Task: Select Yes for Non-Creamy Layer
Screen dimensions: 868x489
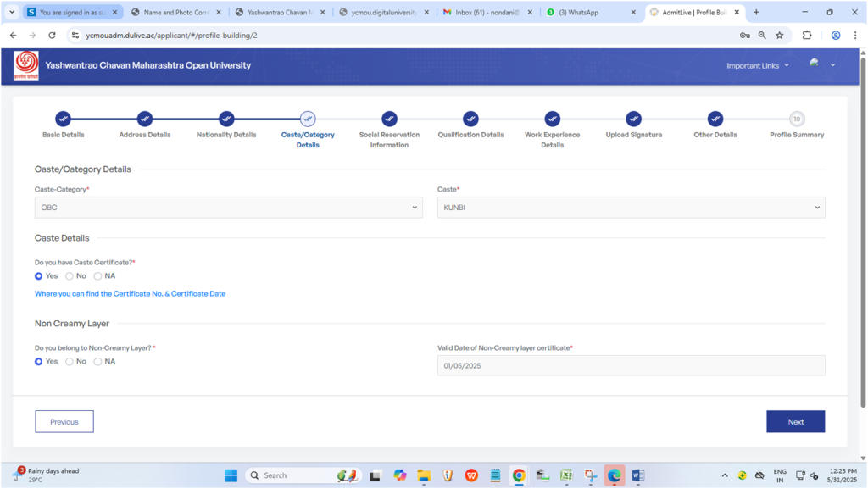Action: (x=39, y=362)
